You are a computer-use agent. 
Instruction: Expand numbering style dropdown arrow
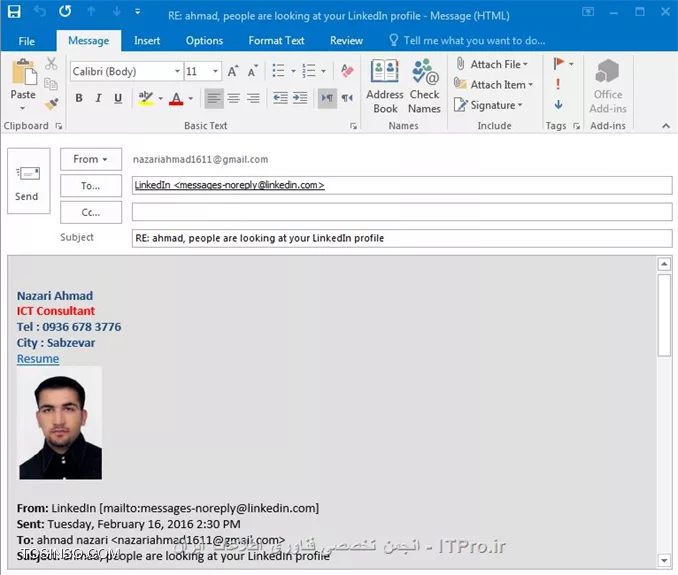pos(323,71)
